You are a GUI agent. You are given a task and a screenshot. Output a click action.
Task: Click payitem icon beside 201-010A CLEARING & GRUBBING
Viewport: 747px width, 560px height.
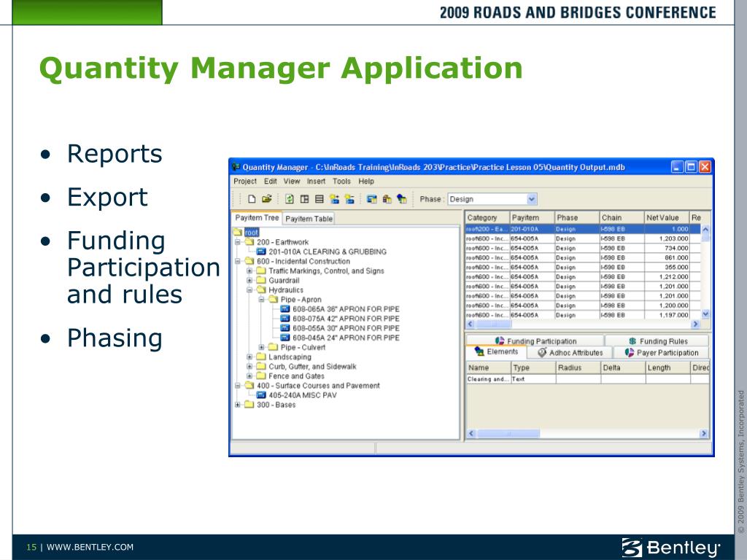point(261,252)
